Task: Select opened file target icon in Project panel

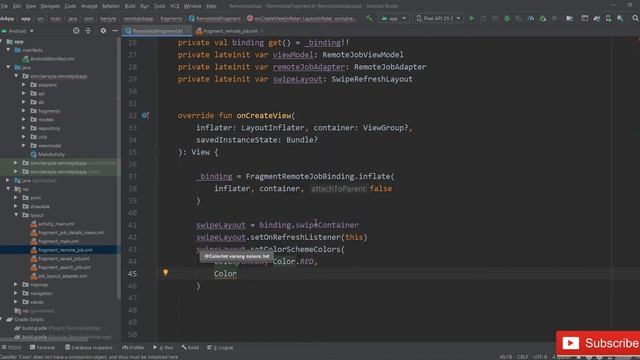Action: point(76,31)
